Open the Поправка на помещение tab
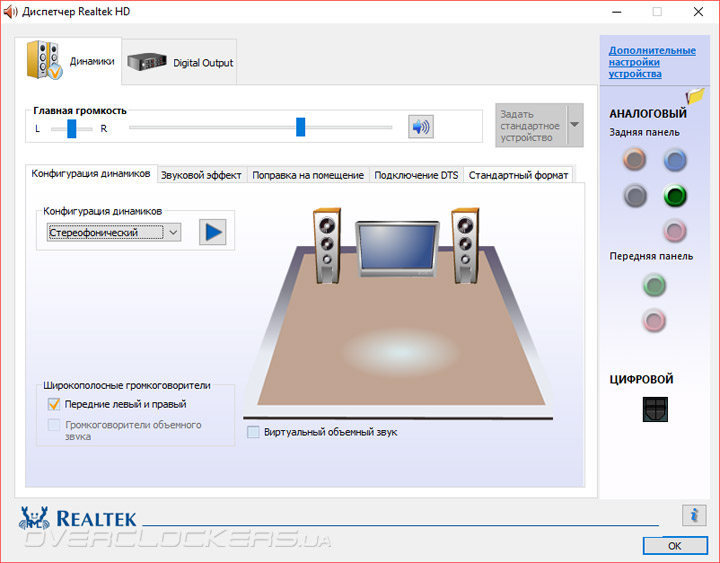720x563 pixels. click(308, 175)
